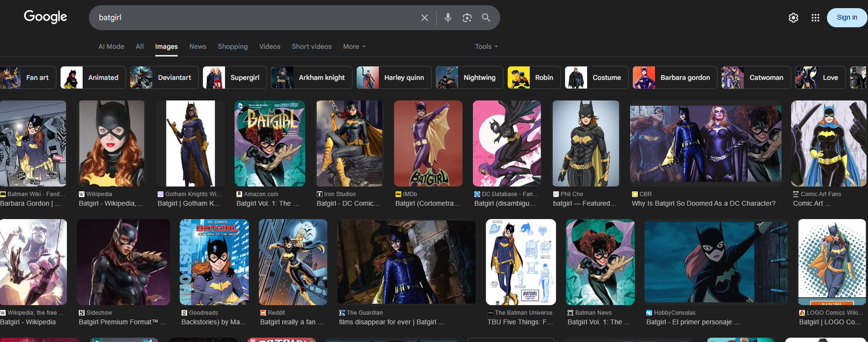Screen dimensions: 868x342
Task: Filter images by Fan art chip
Action: pyautogui.click(x=28, y=77)
